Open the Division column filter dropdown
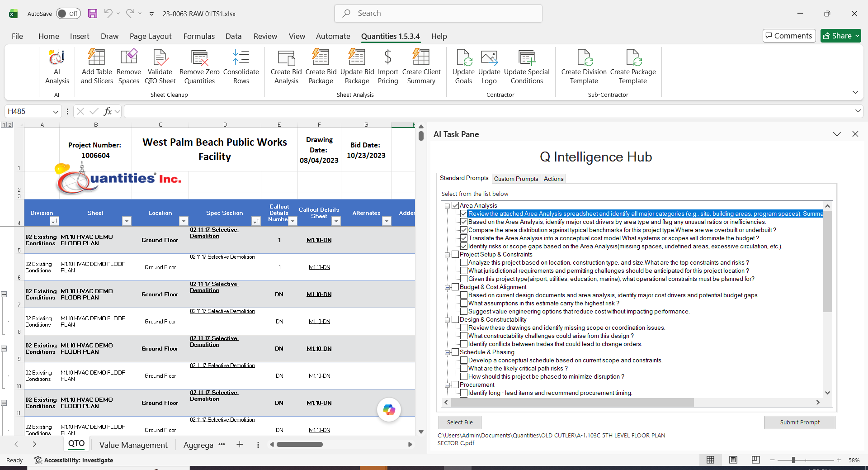Image resolution: width=868 pixels, height=470 pixels. [x=54, y=221]
